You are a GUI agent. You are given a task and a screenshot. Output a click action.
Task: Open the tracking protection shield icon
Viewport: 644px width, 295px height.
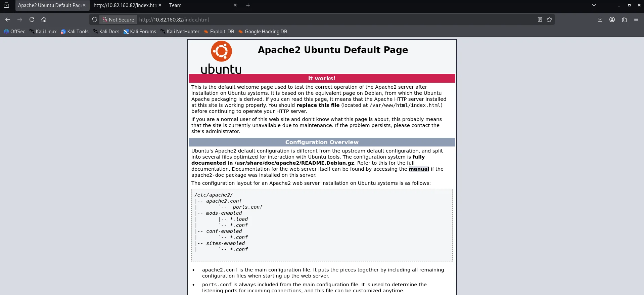95,19
